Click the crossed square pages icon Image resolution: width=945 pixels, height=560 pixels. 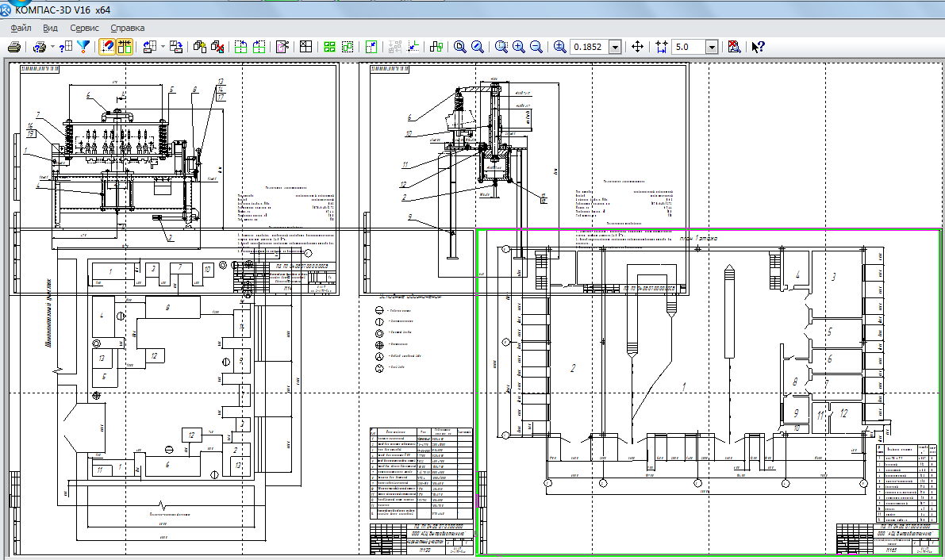305,47
